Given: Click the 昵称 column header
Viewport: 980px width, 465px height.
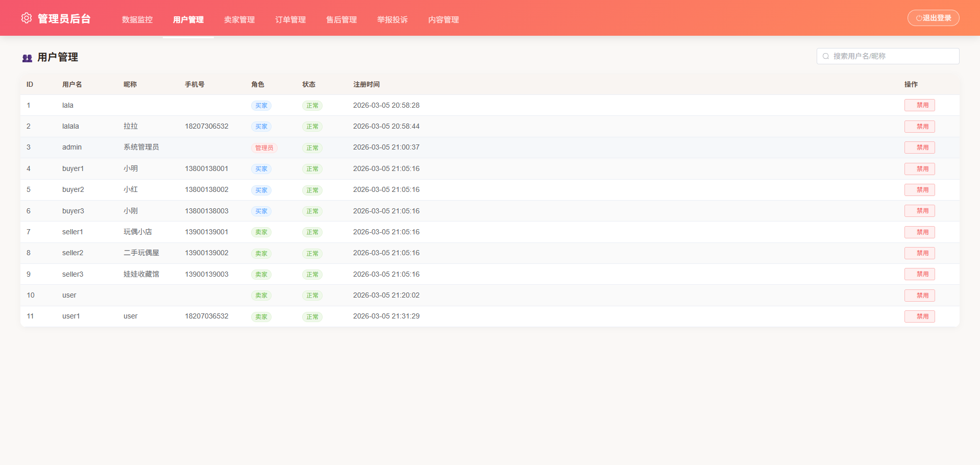Looking at the screenshot, I should [x=130, y=84].
